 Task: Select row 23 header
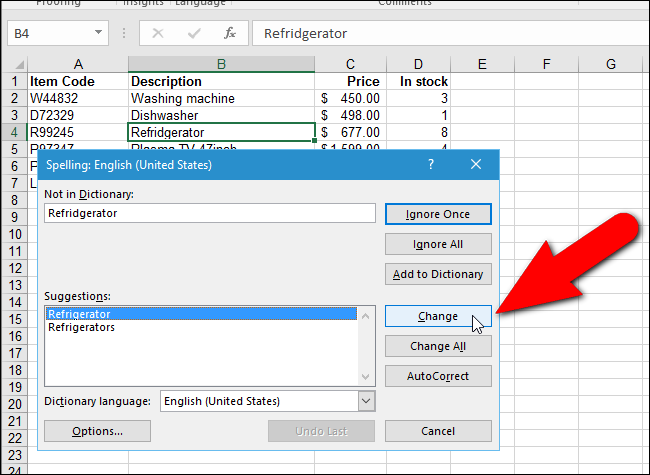pos(15,455)
